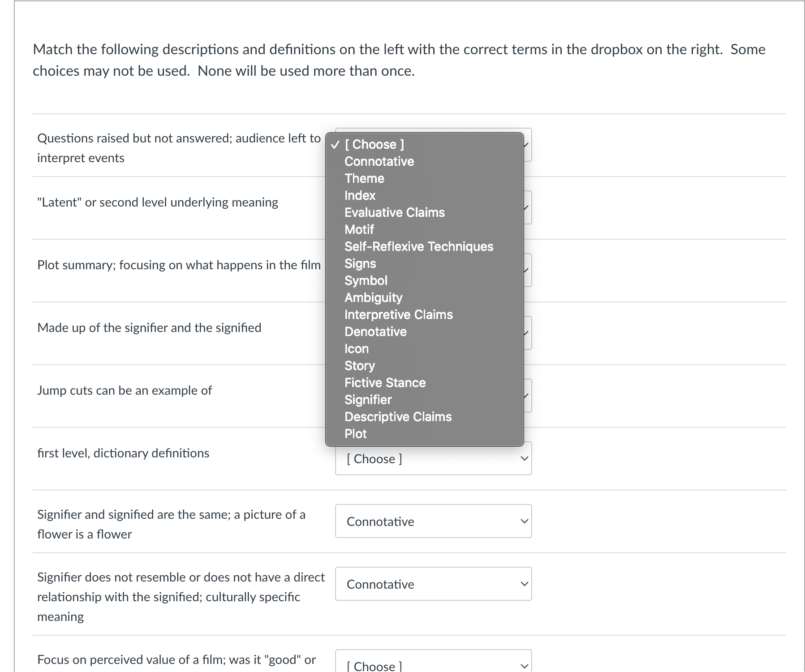The width and height of the screenshot is (805, 672).
Task: Pick "Interpretive Claims" from the option list
Action: [x=398, y=314]
